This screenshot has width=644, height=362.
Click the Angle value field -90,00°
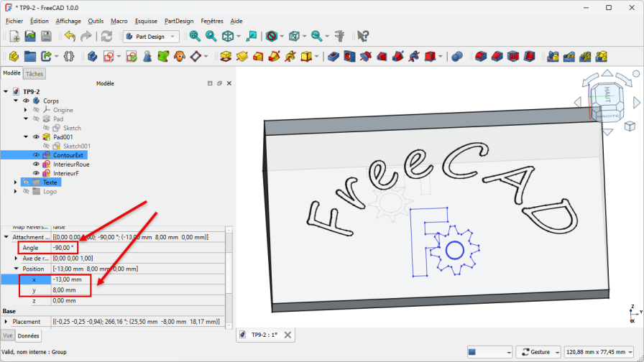click(70, 247)
